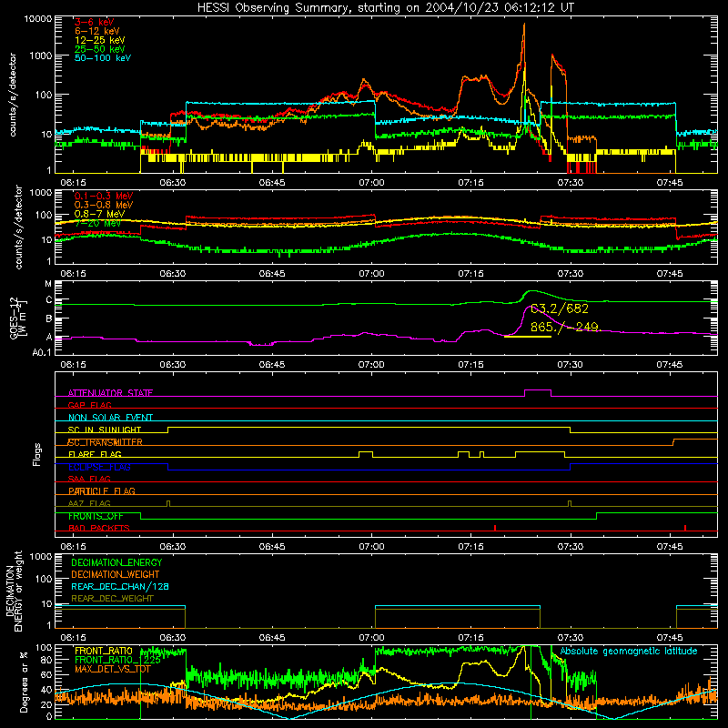
Task: Click the DECIMATION_ENERGY legend label
Action: (116, 562)
